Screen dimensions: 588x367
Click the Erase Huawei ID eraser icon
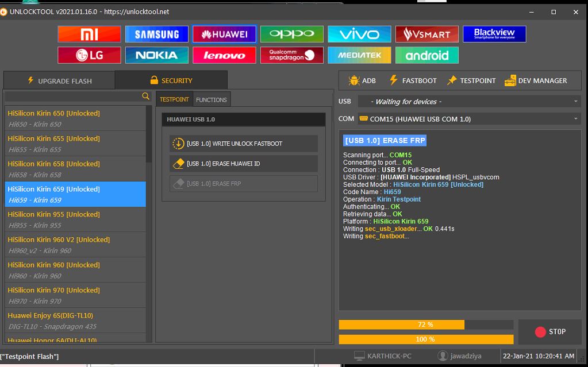coord(179,164)
